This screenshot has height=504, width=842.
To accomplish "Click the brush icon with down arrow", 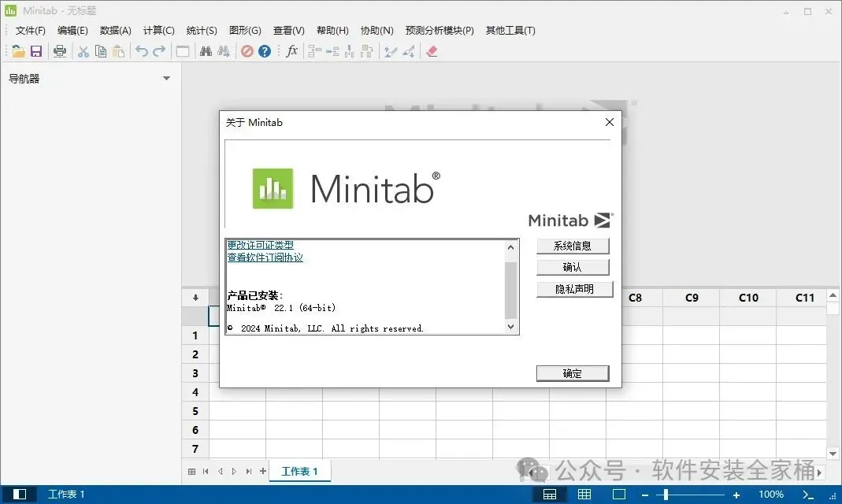I will pyautogui.click(x=409, y=51).
